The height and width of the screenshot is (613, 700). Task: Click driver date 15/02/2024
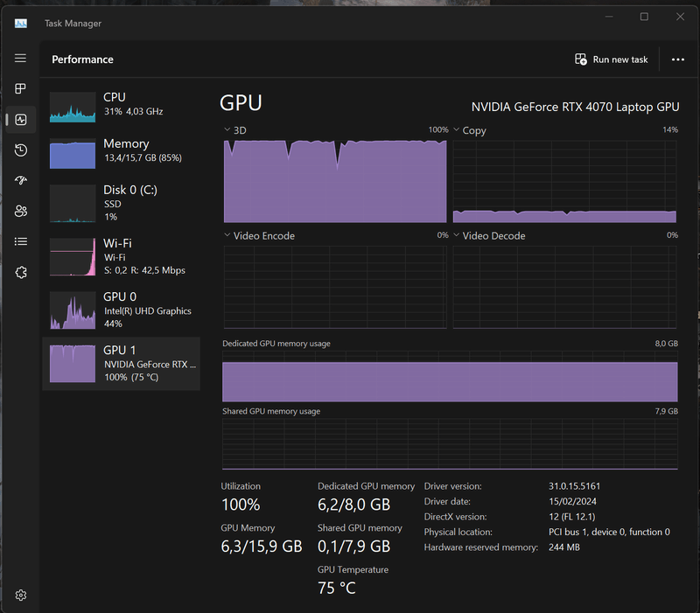pos(573,501)
